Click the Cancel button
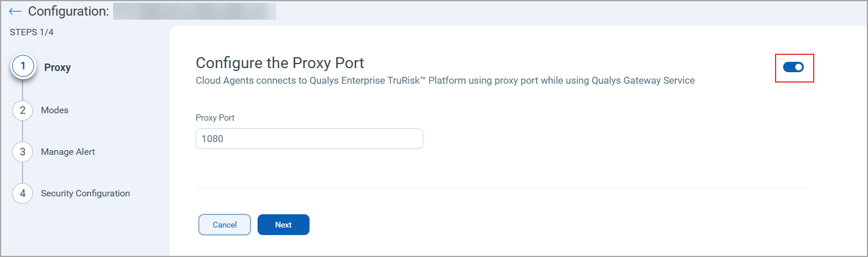Image resolution: width=868 pixels, height=257 pixels. tap(225, 225)
